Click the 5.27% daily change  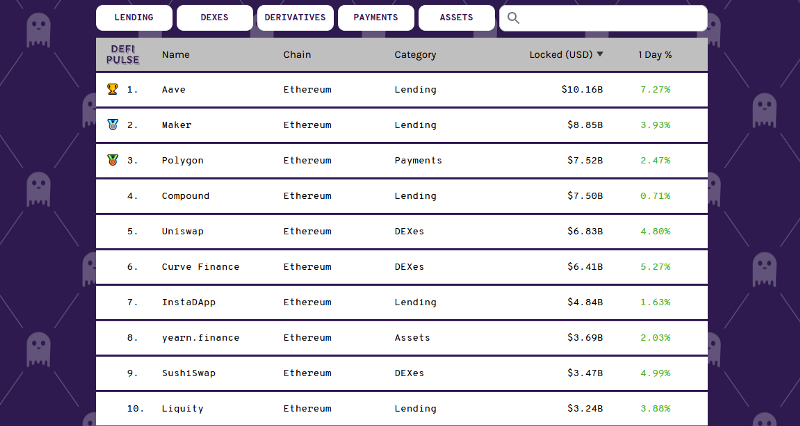tap(655, 266)
